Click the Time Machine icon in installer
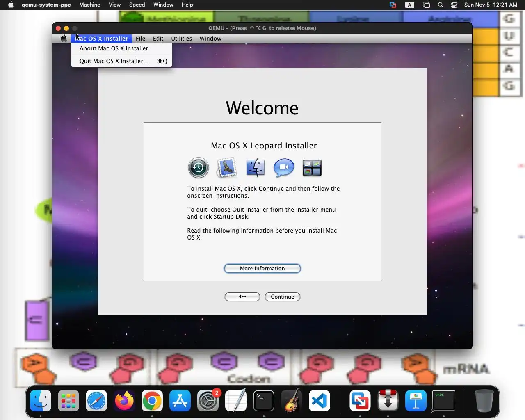This screenshot has width=525, height=420. [x=199, y=168]
